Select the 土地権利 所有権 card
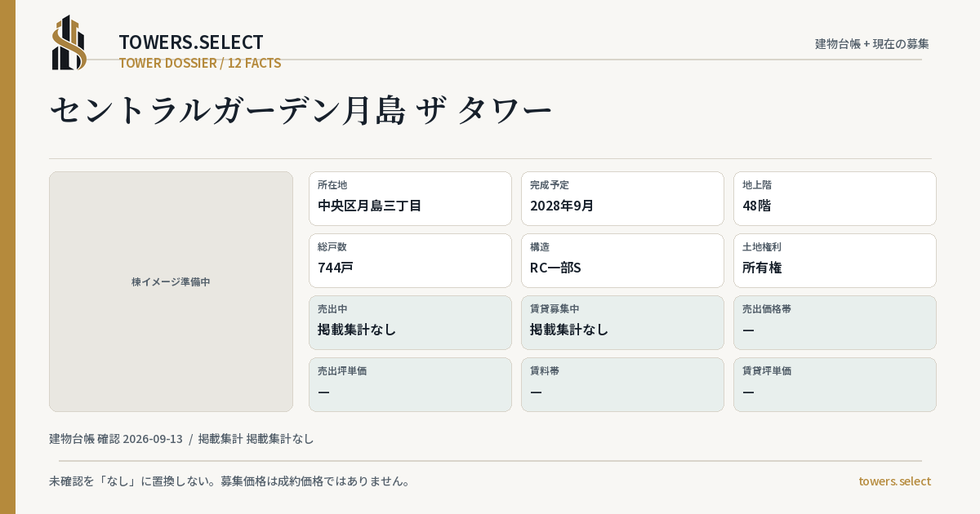 click(x=835, y=260)
